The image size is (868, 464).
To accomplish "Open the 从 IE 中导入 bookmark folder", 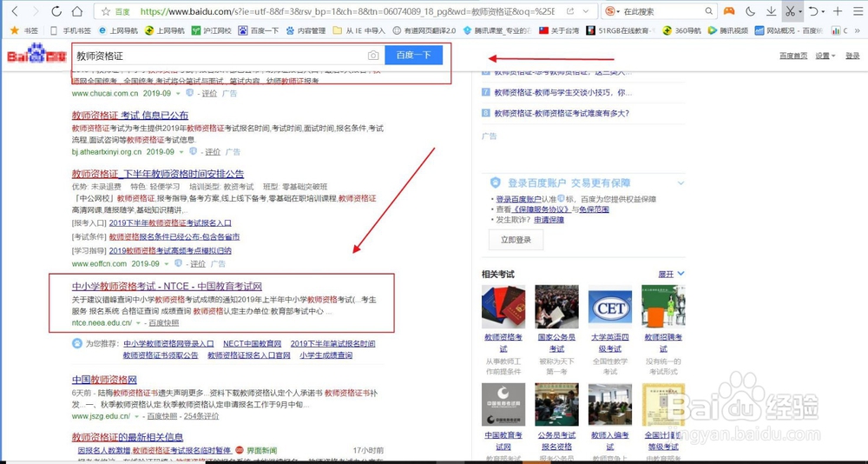I will (359, 30).
